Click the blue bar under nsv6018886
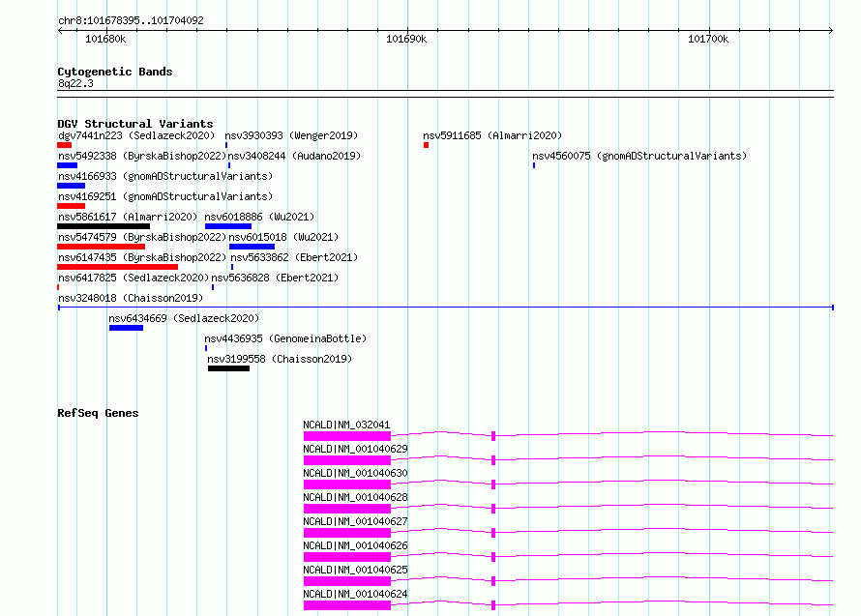Image resolution: width=861 pixels, height=616 pixels. pos(228,226)
